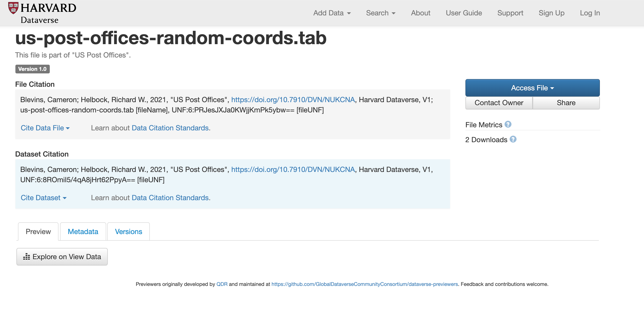The width and height of the screenshot is (644, 328).
Task: Open the QDR link in footer
Action: coord(222,284)
